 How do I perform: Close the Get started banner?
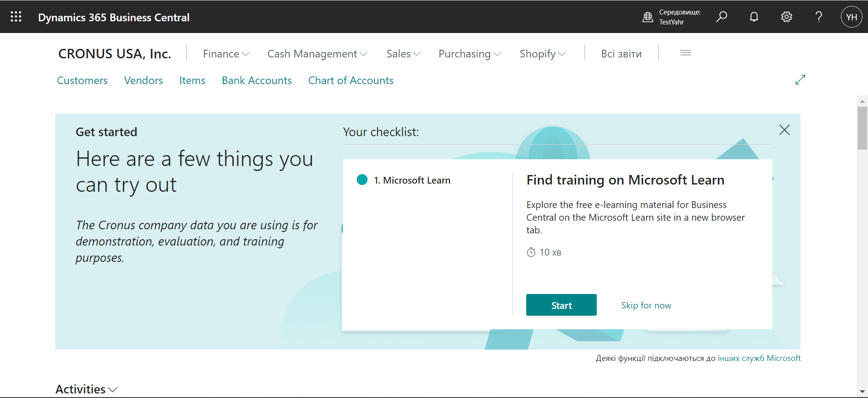[x=784, y=130]
